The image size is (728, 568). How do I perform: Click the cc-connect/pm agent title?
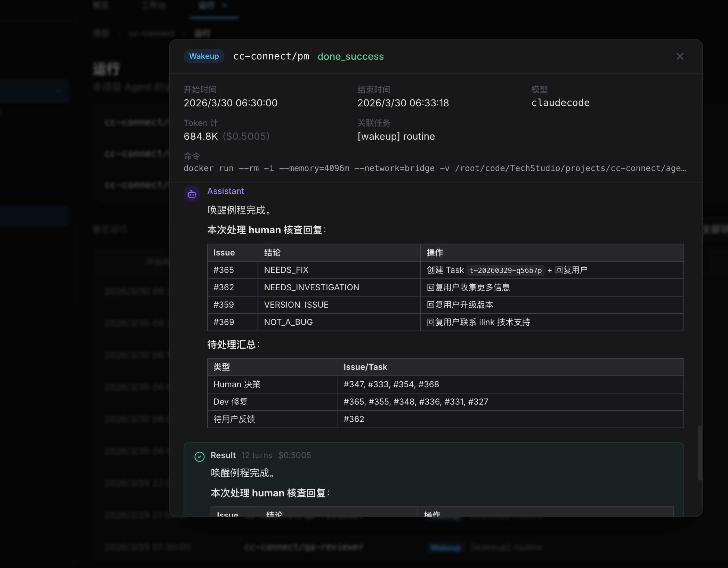[x=271, y=56]
